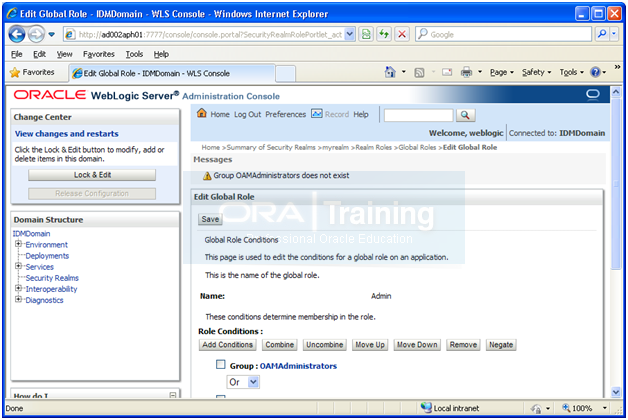Open the Print options dropdown arrow
628x420 pixels.
[479, 72]
